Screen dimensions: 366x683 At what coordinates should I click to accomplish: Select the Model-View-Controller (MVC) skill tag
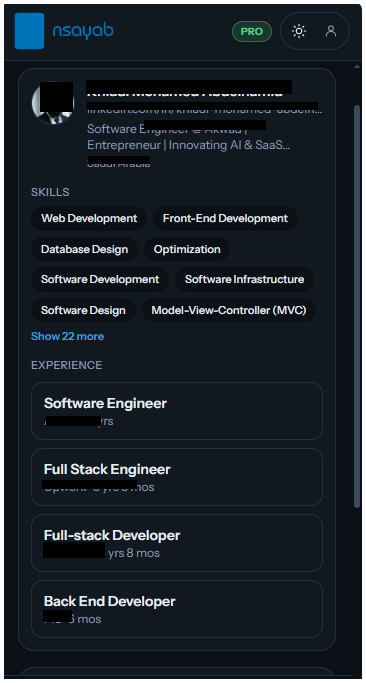coord(229,310)
